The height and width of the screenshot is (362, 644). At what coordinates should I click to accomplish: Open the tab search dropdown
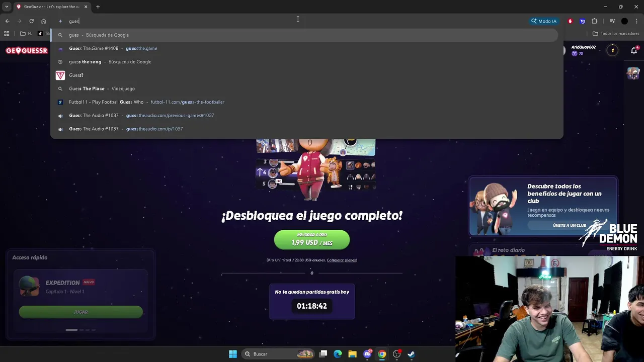tap(7, 7)
